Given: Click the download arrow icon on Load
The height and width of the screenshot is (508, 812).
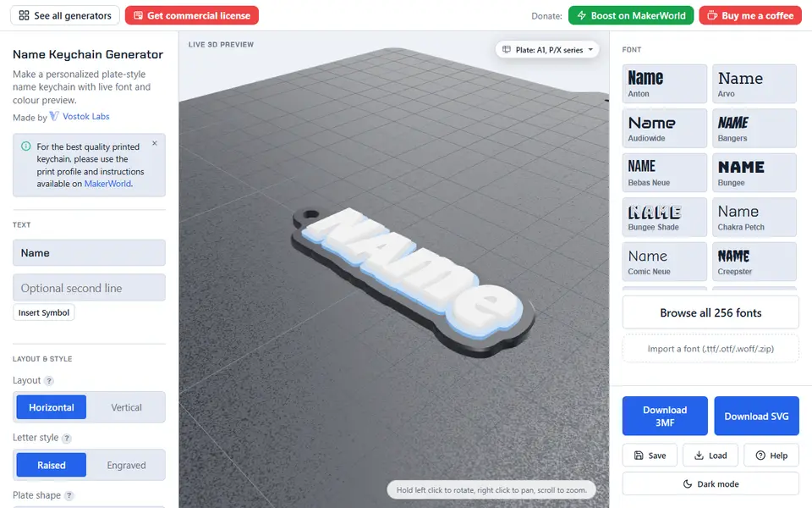Looking at the screenshot, I should [x=699, y=456].
